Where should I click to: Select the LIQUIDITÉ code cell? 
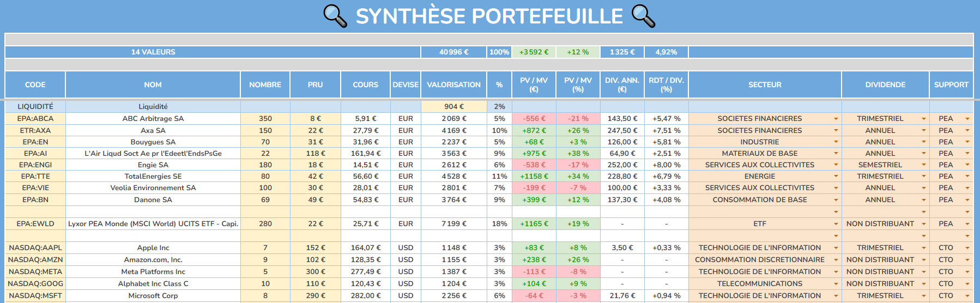click(x=35, y=107)
